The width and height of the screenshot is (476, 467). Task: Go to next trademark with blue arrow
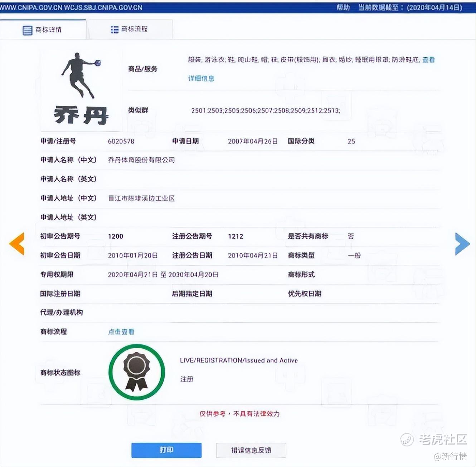462,244
